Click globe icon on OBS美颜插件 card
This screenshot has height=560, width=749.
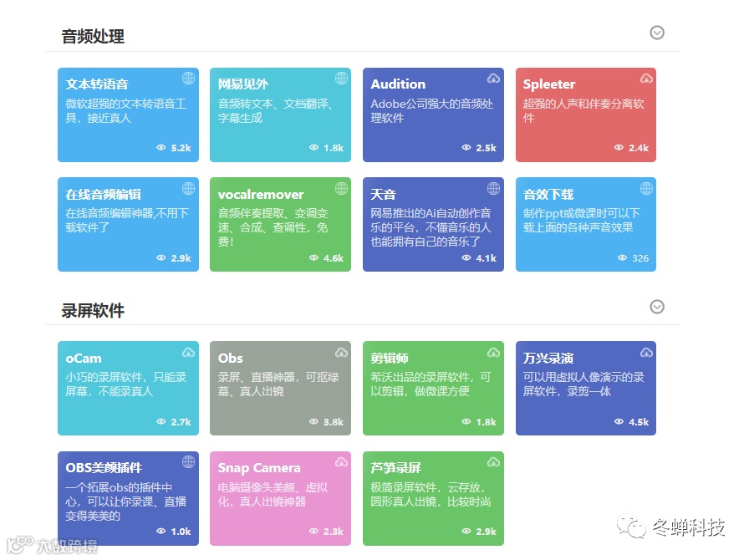click(x=188, y=461)
